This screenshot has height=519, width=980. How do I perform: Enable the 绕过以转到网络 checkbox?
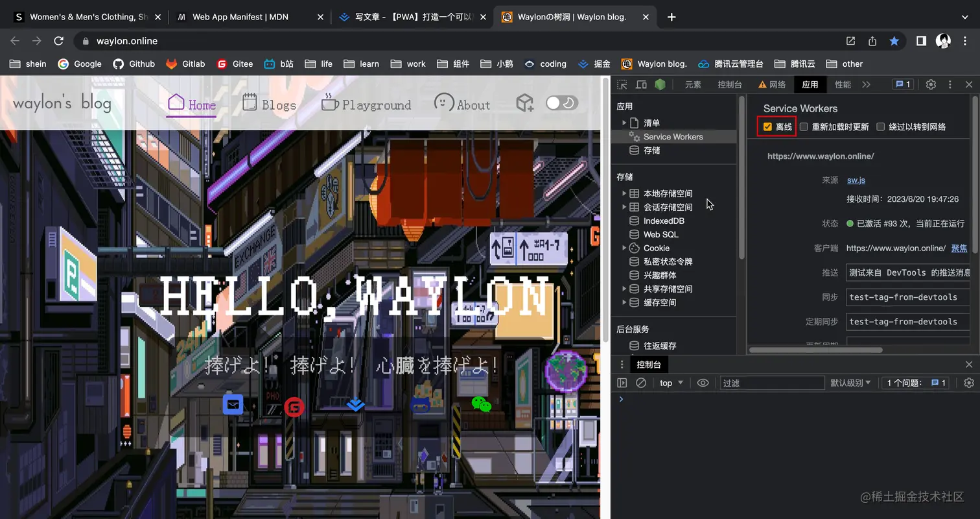pos(880,127)
